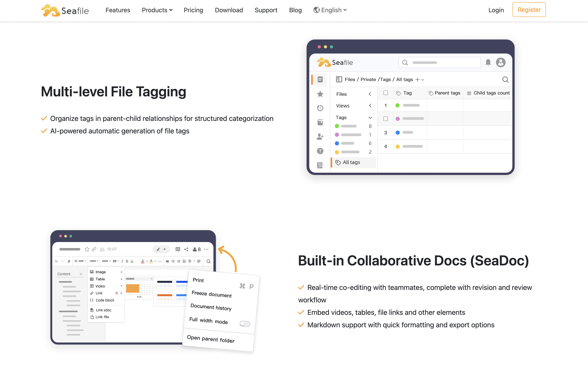588x368 pixels.
Task: Toggle bold formatting in the SeaDoc toolbar
Action: point(127,261)
